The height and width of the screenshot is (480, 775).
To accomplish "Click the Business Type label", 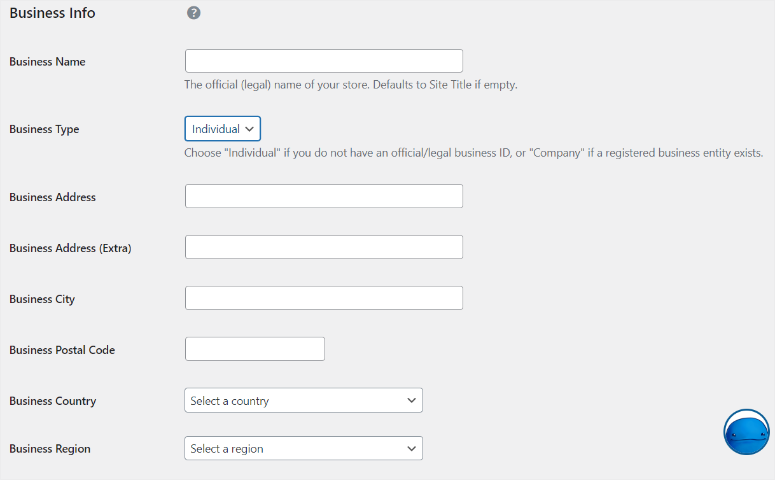I will tap(44, 130).
